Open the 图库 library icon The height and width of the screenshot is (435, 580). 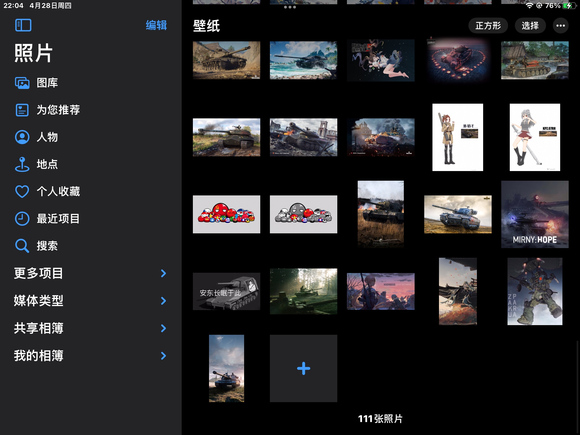(22, 83)
